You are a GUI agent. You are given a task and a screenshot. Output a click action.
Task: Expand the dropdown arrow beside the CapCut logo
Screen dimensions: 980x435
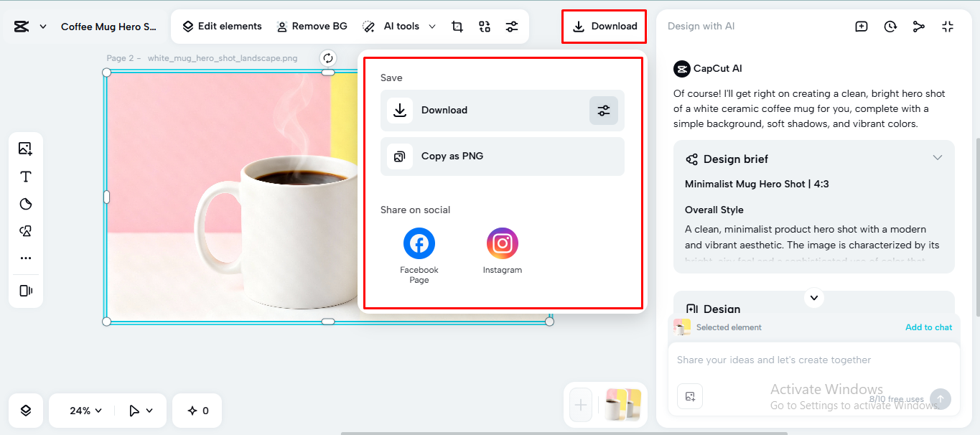point(43,27)
